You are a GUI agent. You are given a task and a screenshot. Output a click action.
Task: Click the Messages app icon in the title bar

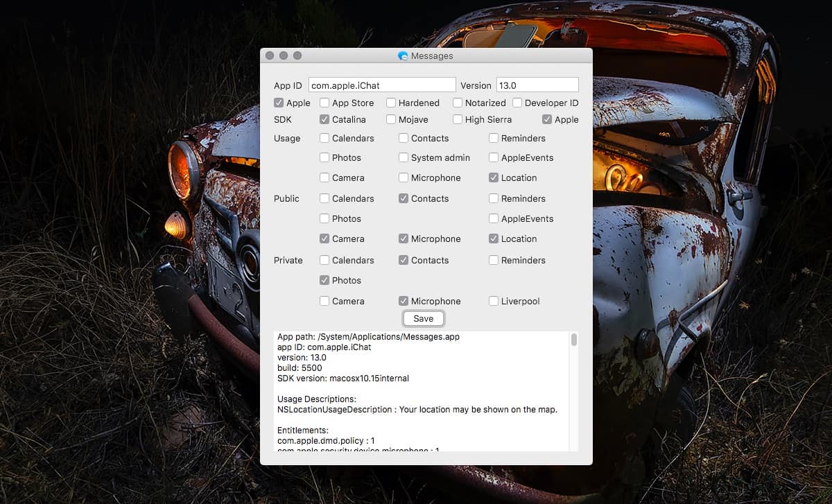coord(401,55)
